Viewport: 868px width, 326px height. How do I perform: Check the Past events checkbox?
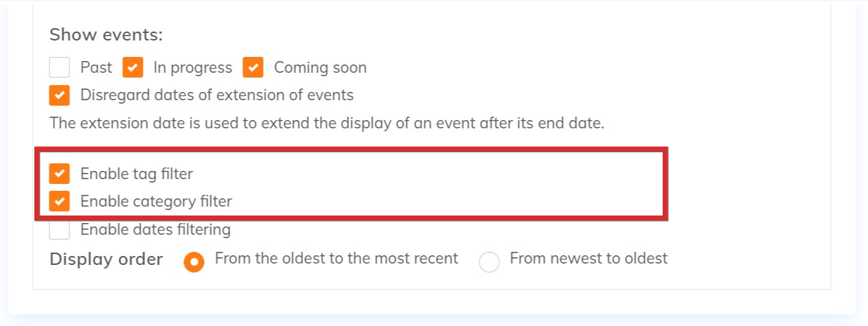(60, 67)
